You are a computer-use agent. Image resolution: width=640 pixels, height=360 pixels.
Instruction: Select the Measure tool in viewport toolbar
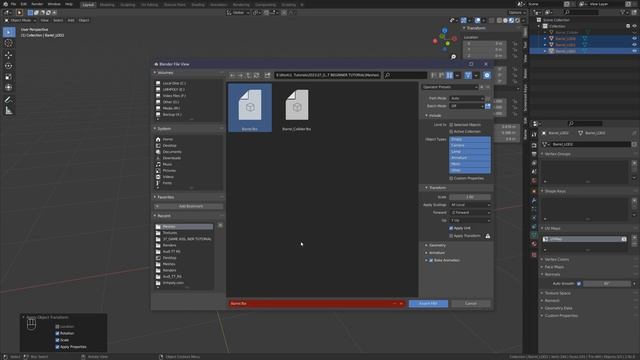[9, 111]
